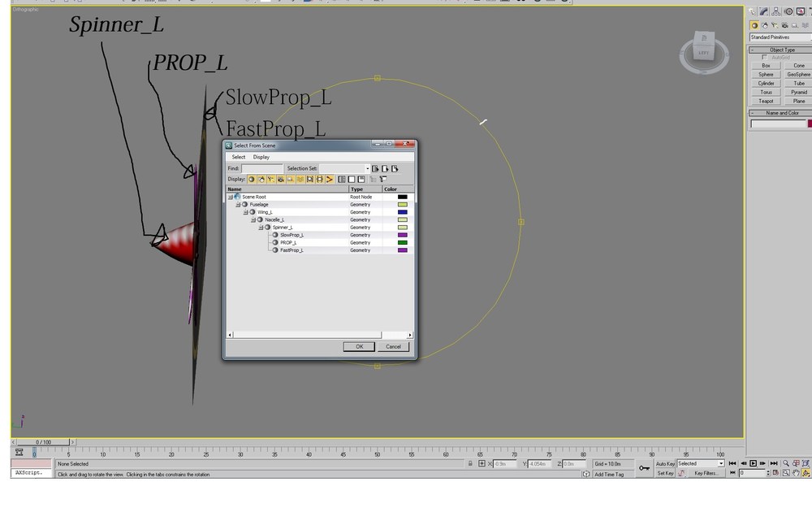Viewport: 812px width, 508px height.
Task: Toggle the Auto Key mode button
Action: click(x=665, y=463)
